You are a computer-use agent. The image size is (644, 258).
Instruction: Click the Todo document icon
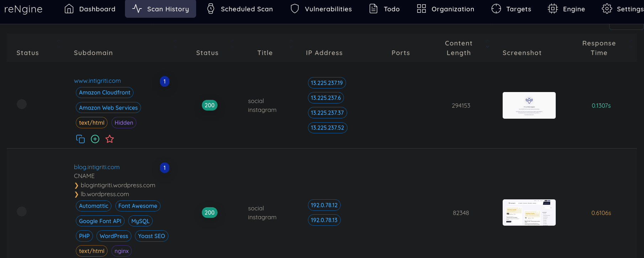[373, 9]
